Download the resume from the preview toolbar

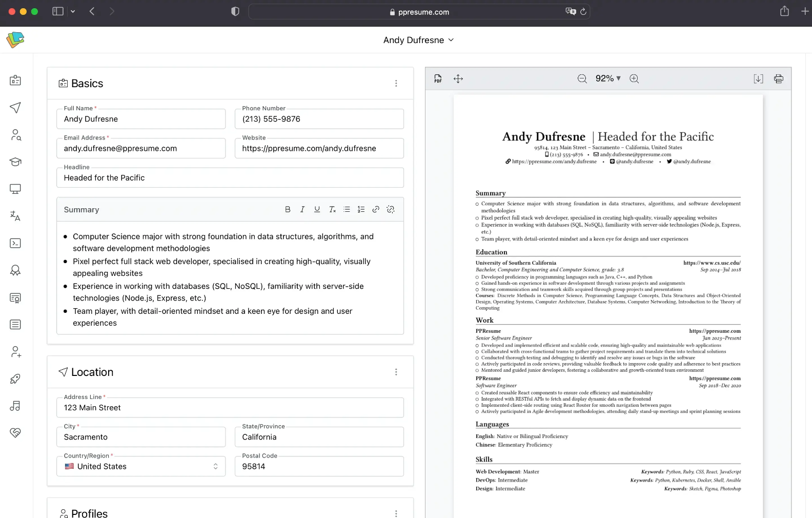[758, 78]
